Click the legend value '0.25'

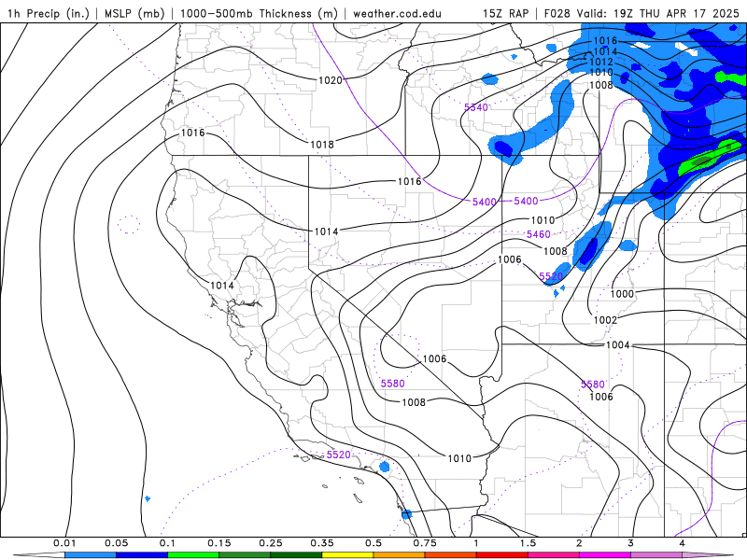271,543
